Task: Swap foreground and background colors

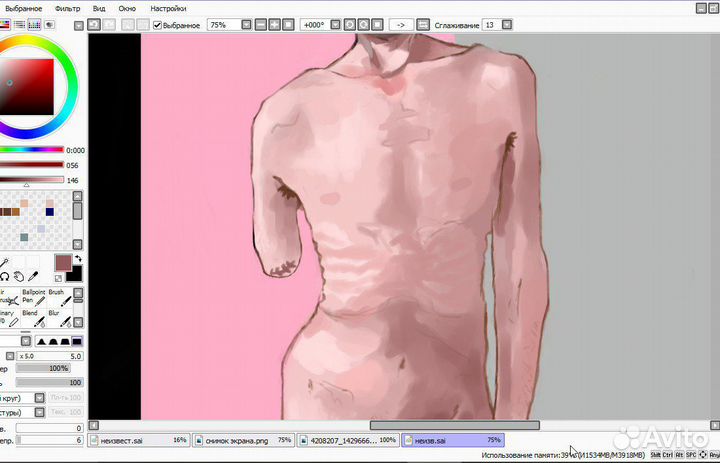Action: pos(77,259)
